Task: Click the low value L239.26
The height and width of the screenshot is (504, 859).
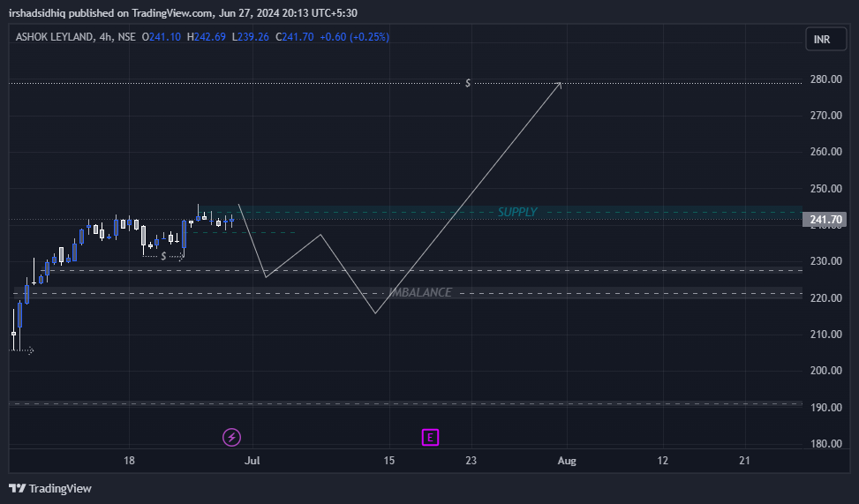Action: 251,37
